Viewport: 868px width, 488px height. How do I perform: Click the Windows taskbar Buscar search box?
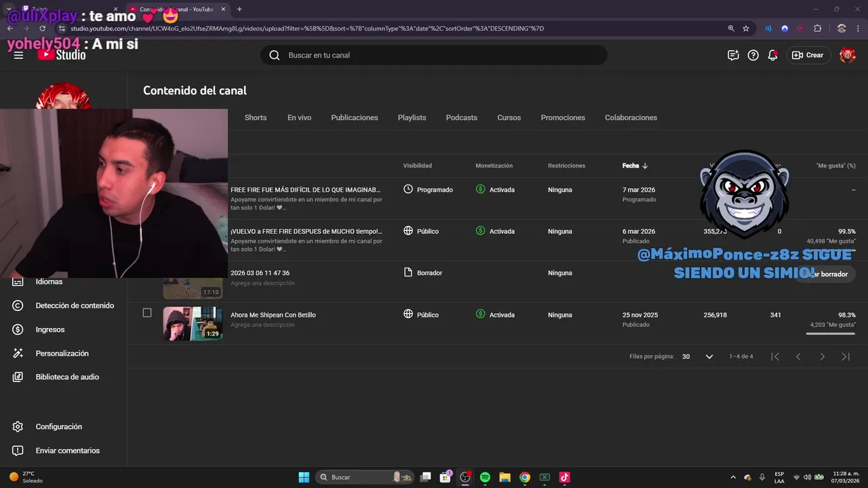[366, 477]
